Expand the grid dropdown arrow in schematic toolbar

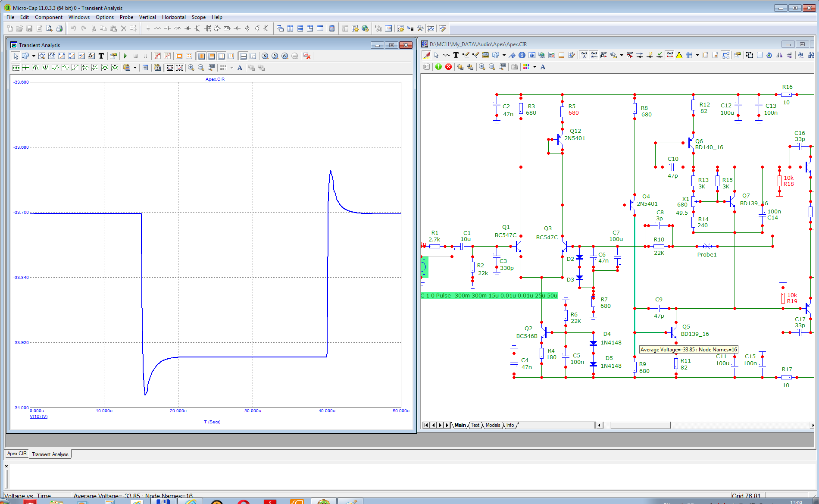pos(697,55)
